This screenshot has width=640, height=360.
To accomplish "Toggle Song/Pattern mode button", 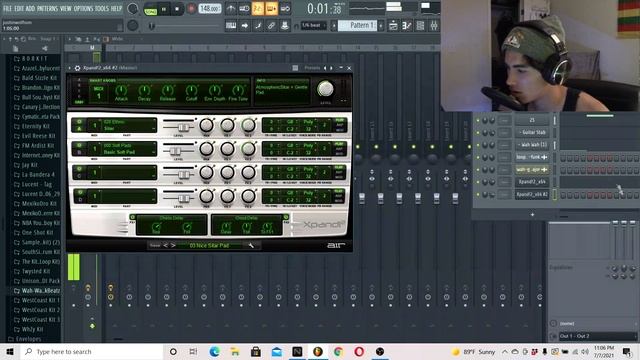I will click(151, 9).
